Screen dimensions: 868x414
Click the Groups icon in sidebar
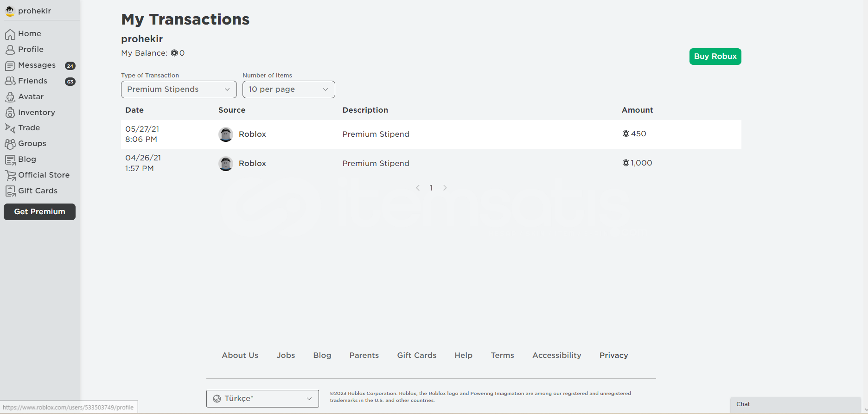pyautogui.click(x=10, y=144)
